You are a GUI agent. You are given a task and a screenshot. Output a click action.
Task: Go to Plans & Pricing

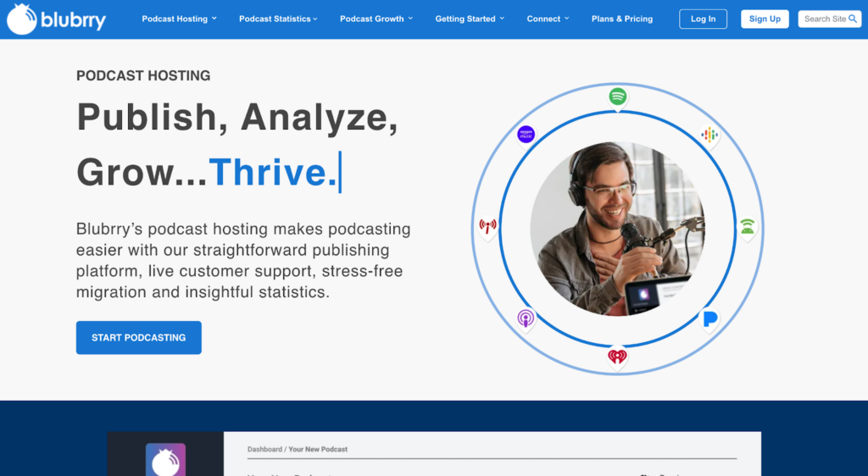click(622, 19)
